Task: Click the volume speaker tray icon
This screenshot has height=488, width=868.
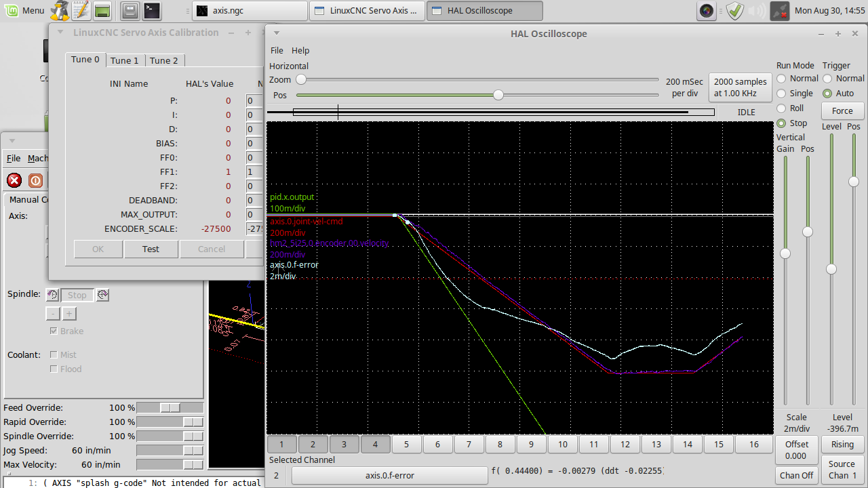Action: (758, 10)
